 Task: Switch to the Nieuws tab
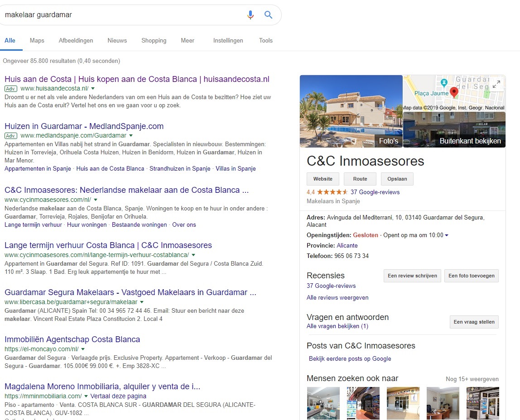pos(117,40)
